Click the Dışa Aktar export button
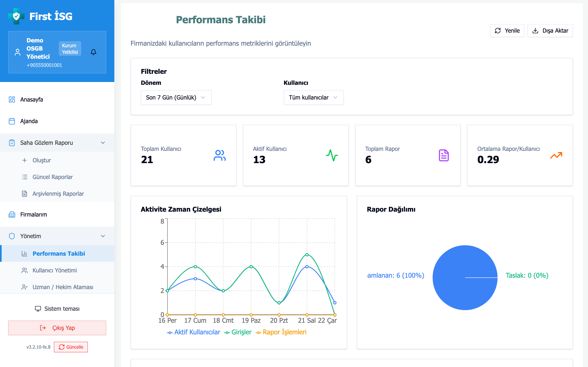588x367 pixels. tap(550, 31)
